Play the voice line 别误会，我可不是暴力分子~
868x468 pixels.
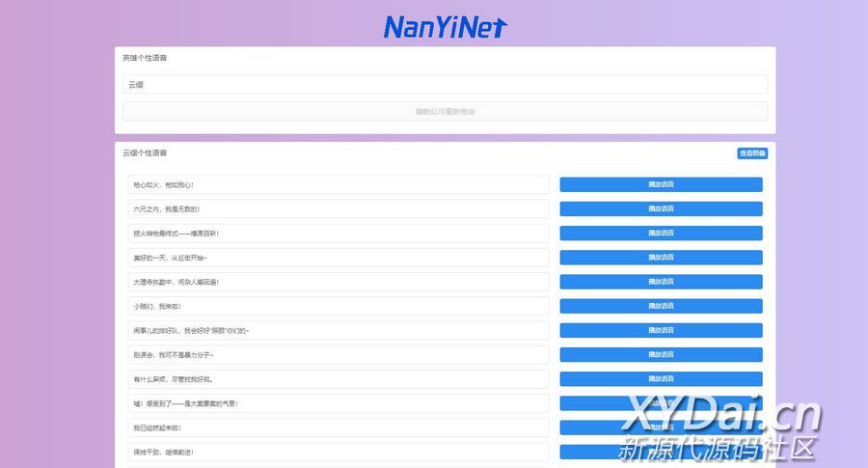661,354
